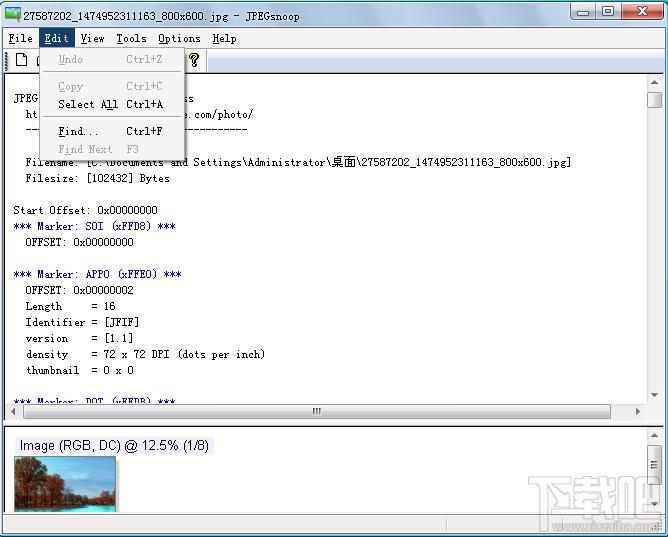The width and height of the screenshot is (668, 537).
Task: Click the horizontal scroll right arrow
Action: point(637,411)
